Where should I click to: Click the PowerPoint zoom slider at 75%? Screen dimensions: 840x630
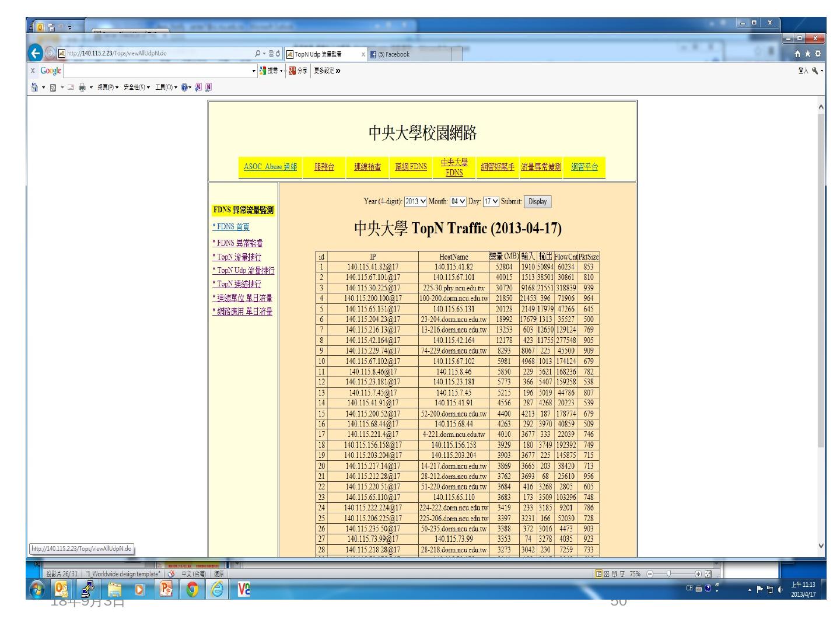pos(669,574)
